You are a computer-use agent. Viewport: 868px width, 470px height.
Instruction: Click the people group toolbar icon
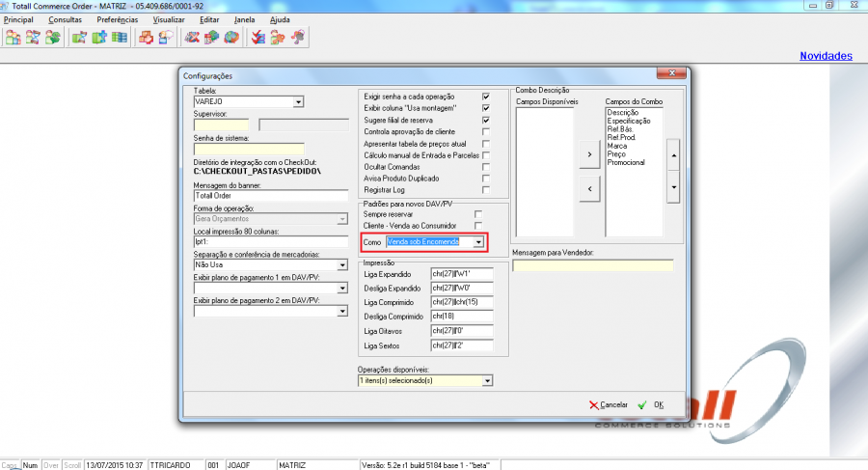[x=14, y=37]
